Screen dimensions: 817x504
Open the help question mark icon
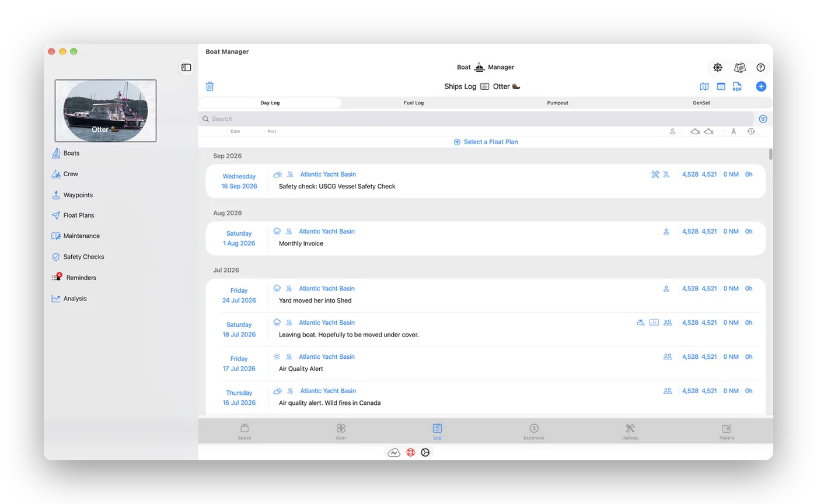pos(760,68)
